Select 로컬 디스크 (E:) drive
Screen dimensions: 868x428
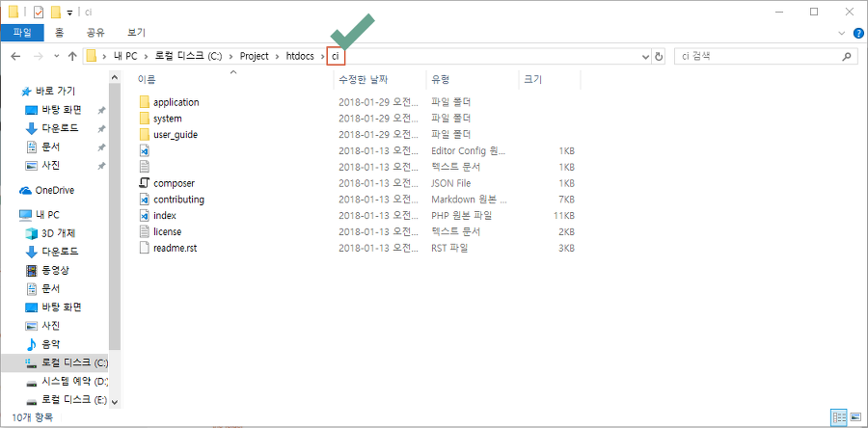73,400
